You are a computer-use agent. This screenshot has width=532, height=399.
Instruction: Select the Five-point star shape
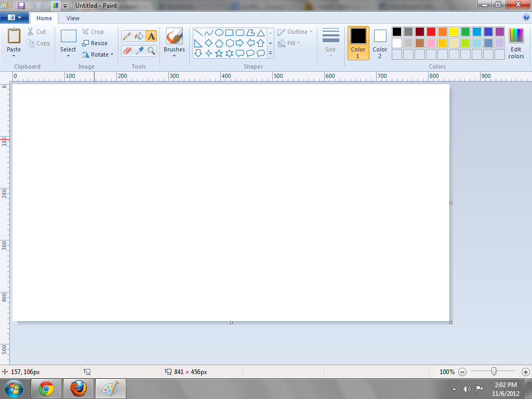point(219,52)
